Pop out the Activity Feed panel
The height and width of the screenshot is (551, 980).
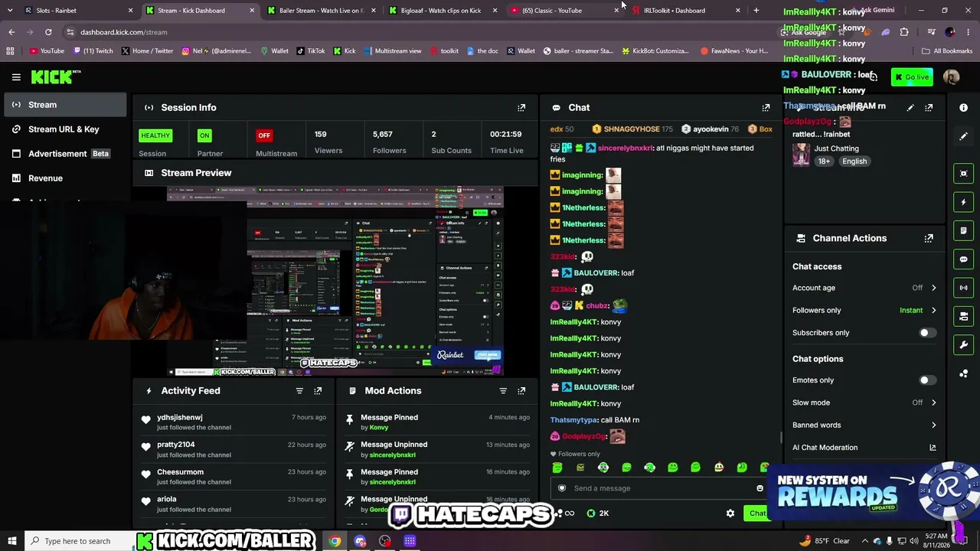click(x=318, y=391)
